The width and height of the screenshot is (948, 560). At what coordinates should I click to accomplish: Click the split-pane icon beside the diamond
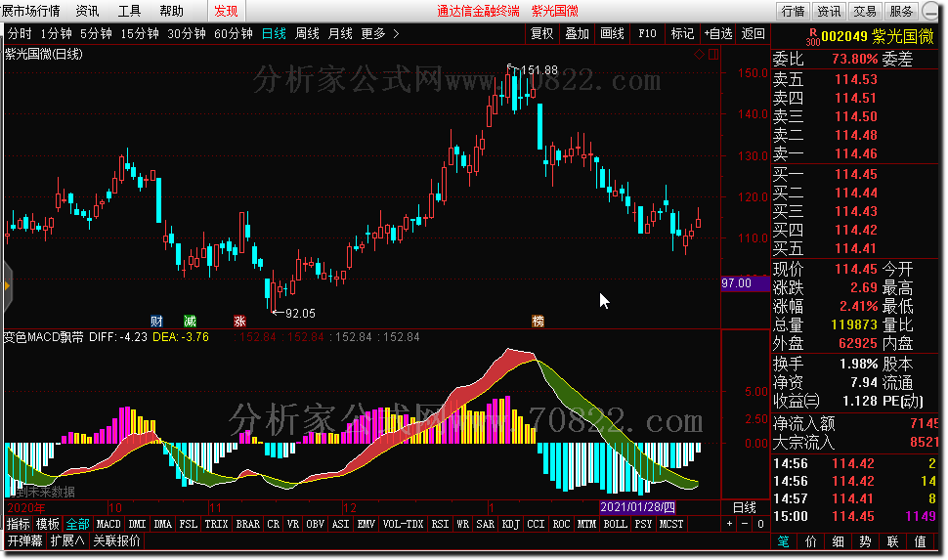[x=713, y=55]
